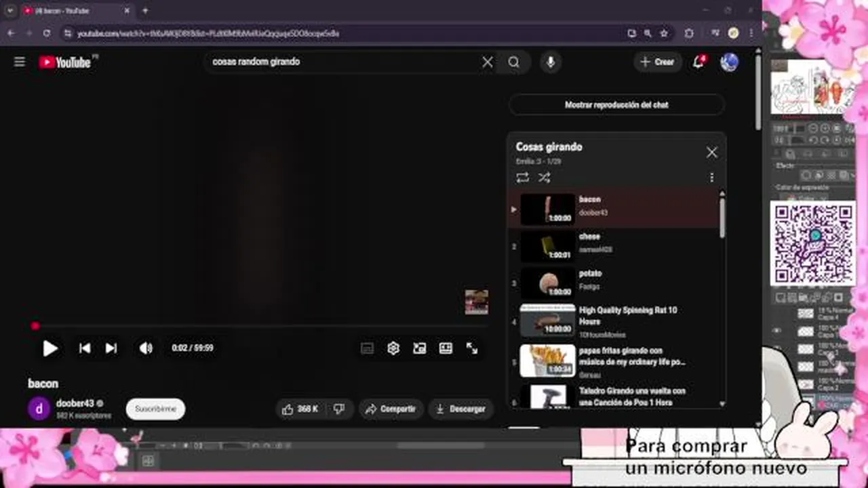Screen dimensions: 868x488
Task: Toggle playlist shuffle icon
Action: pyautogui.click(x=544, y=178)
